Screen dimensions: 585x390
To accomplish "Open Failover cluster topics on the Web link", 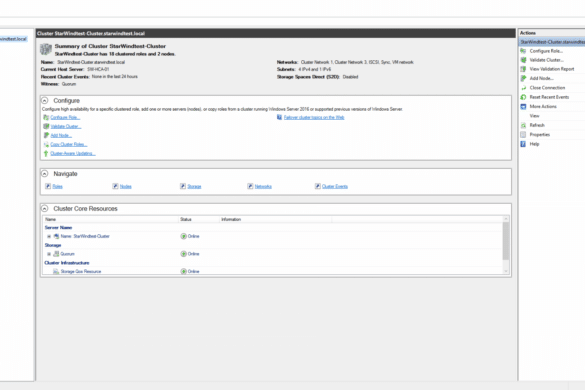I will (314, 117).
